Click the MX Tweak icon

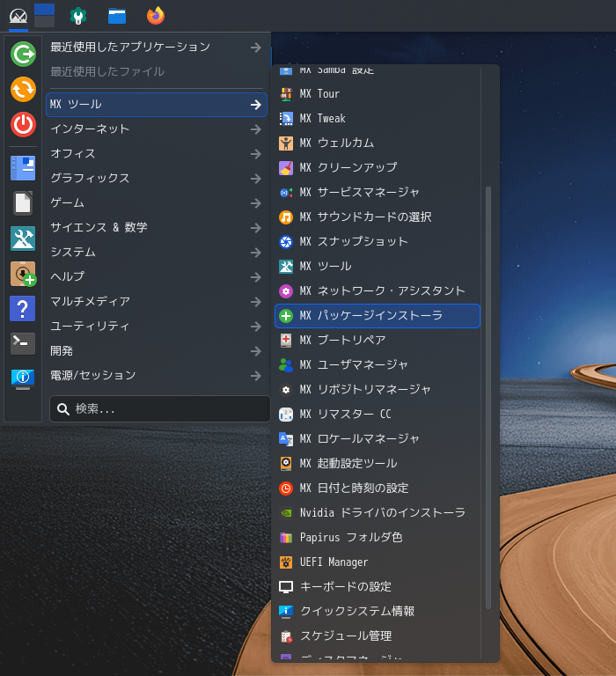coord(286,119)
